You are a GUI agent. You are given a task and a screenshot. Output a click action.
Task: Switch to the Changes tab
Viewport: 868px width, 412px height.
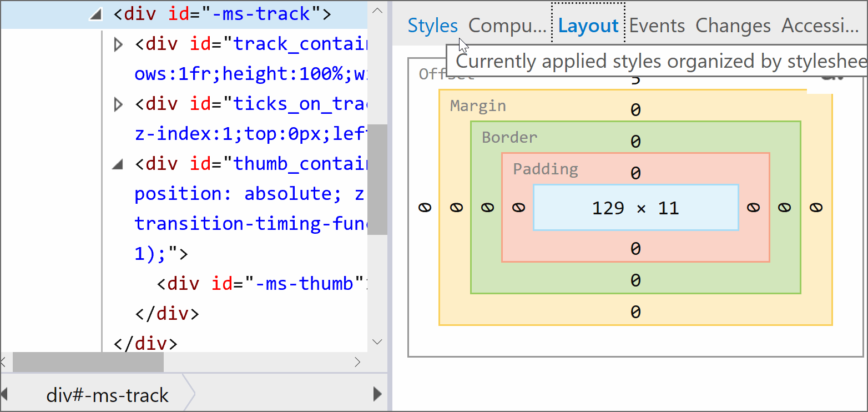click(x=733, y=26)
